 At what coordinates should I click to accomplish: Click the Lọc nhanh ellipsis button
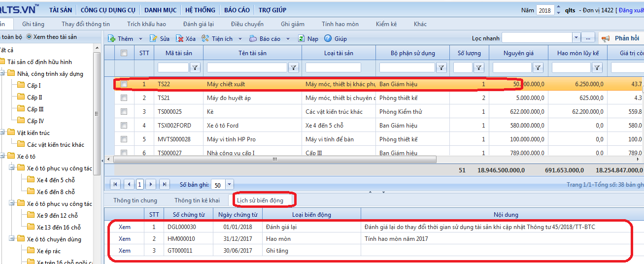[x=588, y=38]
